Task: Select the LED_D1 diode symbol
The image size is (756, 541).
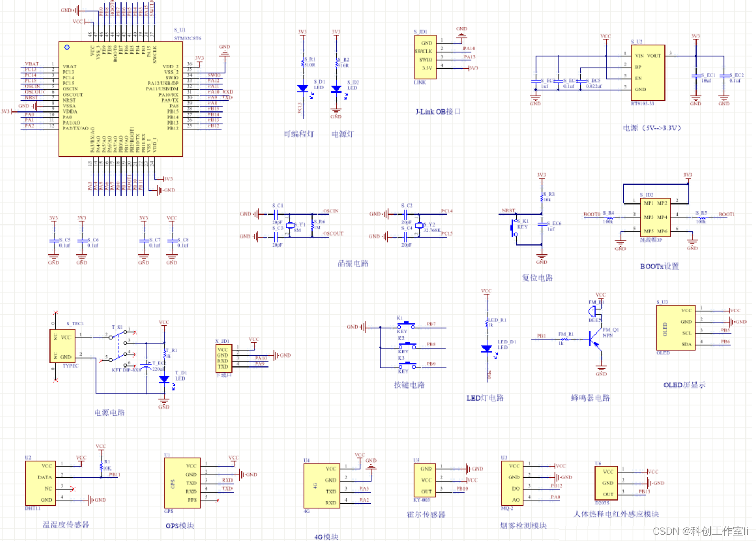Action: point(487,349)
